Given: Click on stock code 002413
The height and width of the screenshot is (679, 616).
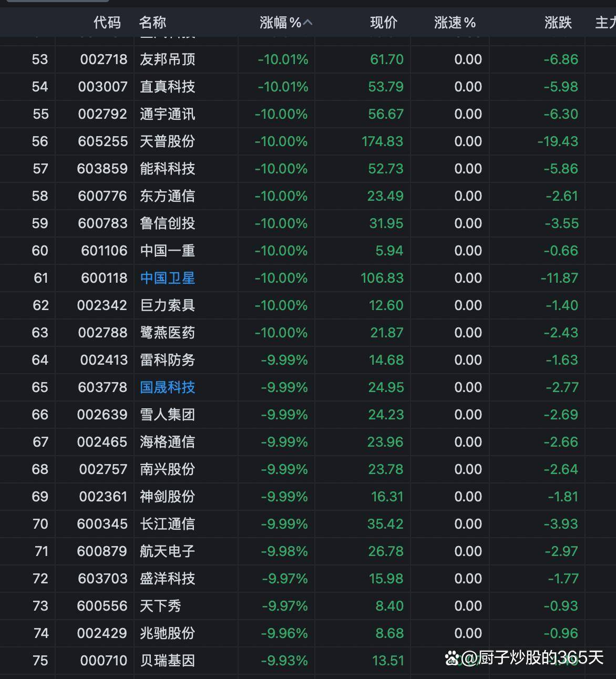Looking at the screenshot, I should point(104,360).
